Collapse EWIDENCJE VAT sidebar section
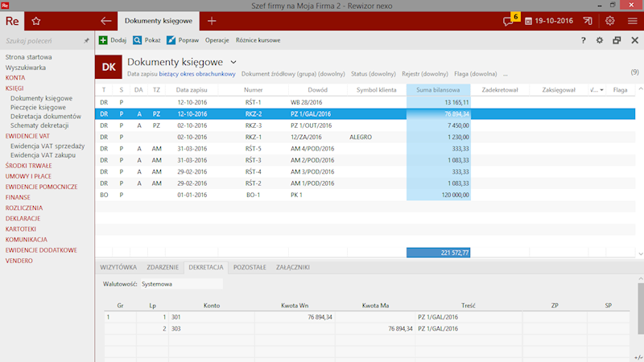Viewport: 644px width, 362px height. click(x=27, y=136)
